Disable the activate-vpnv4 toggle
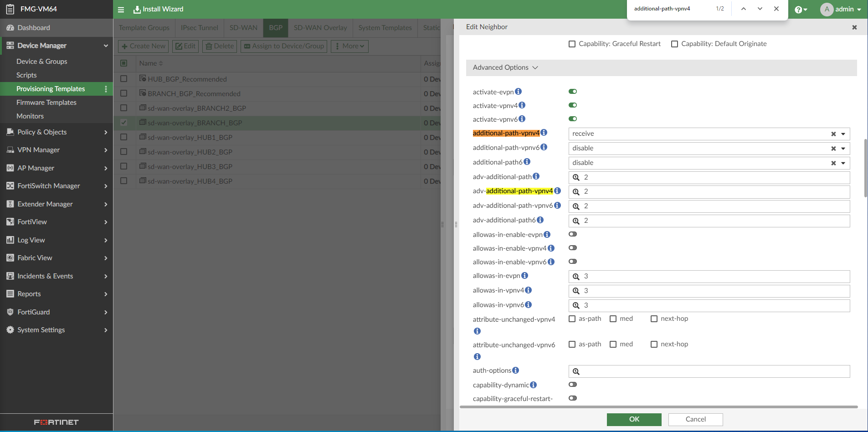The width and height of the screenshot is (868, 432). 572,105
